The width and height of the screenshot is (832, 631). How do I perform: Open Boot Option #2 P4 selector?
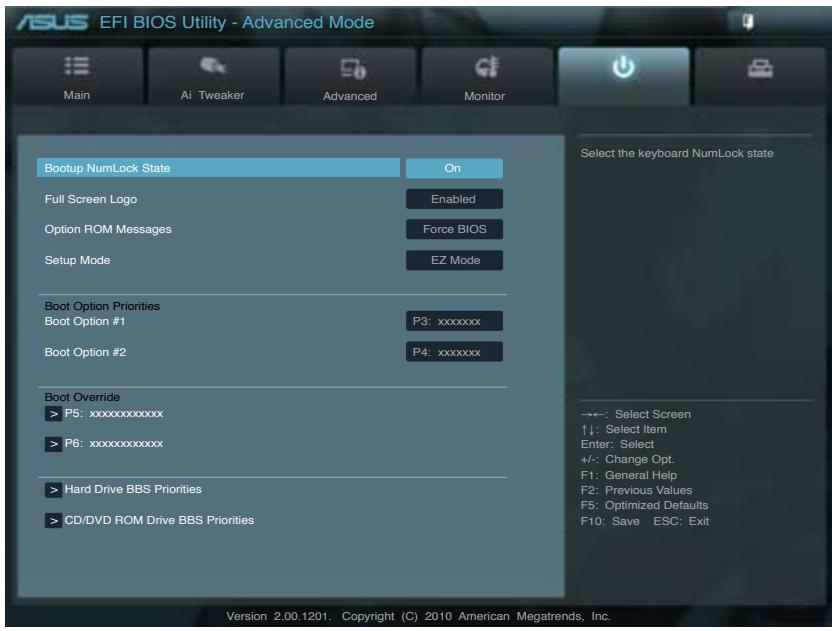(x=454, y=352)
